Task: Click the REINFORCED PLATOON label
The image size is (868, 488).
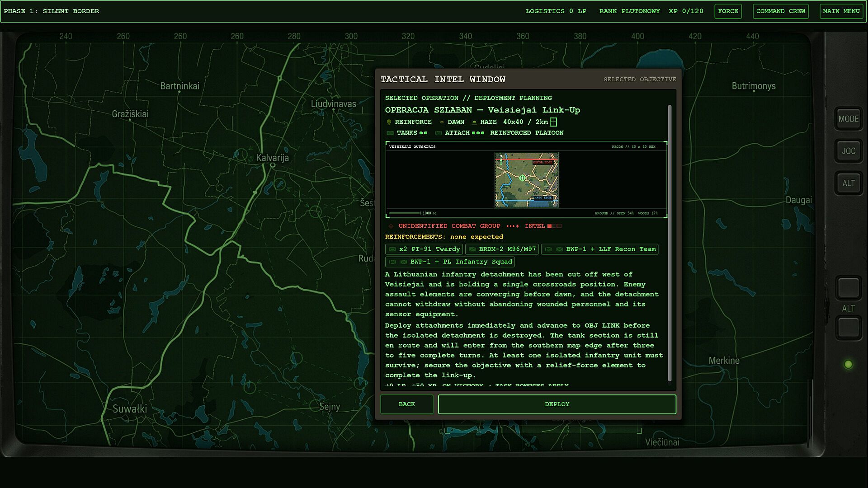Action: tap(527, 133)
